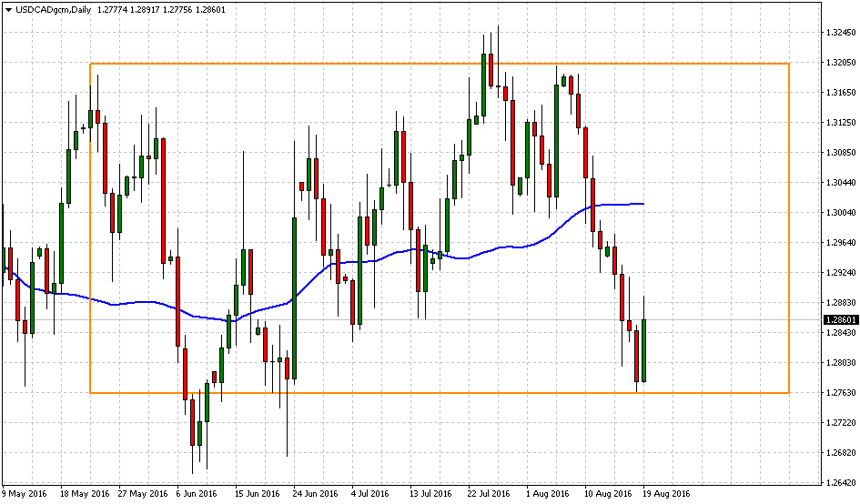Click the tall green candle at 24 Jun 2016
860x504 pixels.
[x=294, y=298]
